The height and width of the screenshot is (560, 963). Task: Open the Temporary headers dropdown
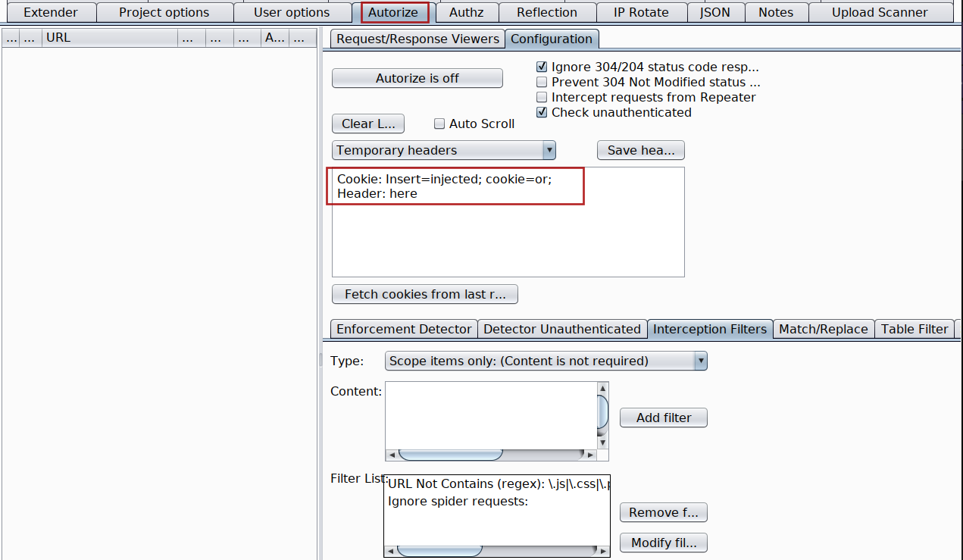click(x=444, y=150)
